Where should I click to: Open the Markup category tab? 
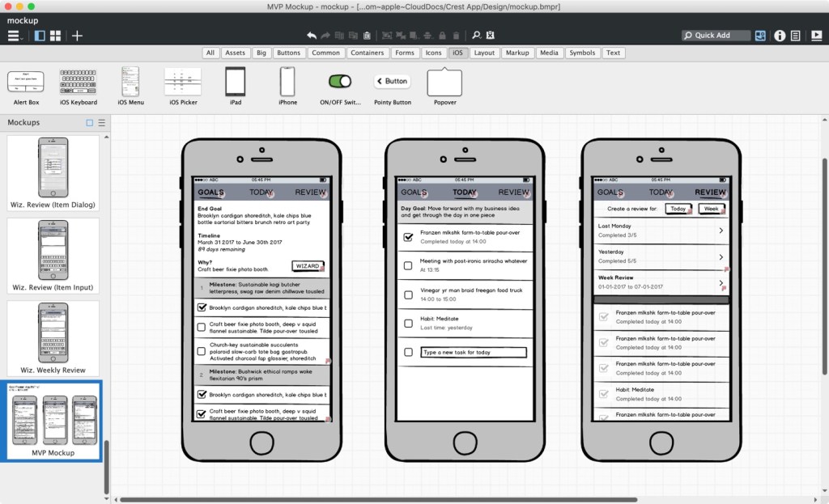517,53
